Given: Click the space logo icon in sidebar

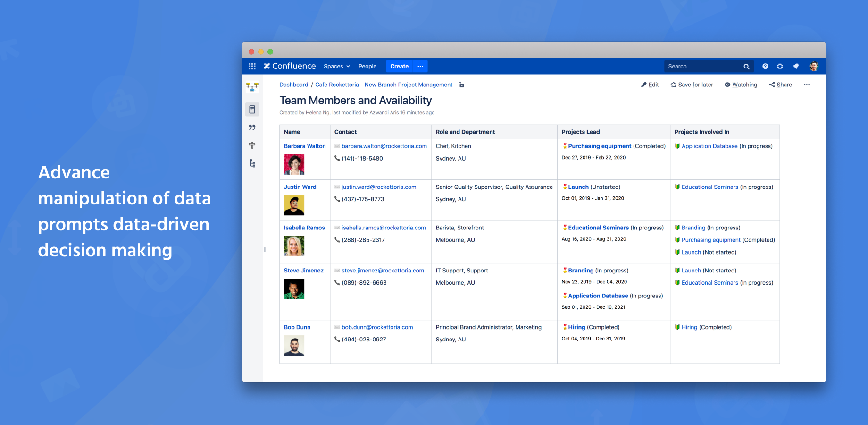Looking at the screenshot, I should (252, 86).
